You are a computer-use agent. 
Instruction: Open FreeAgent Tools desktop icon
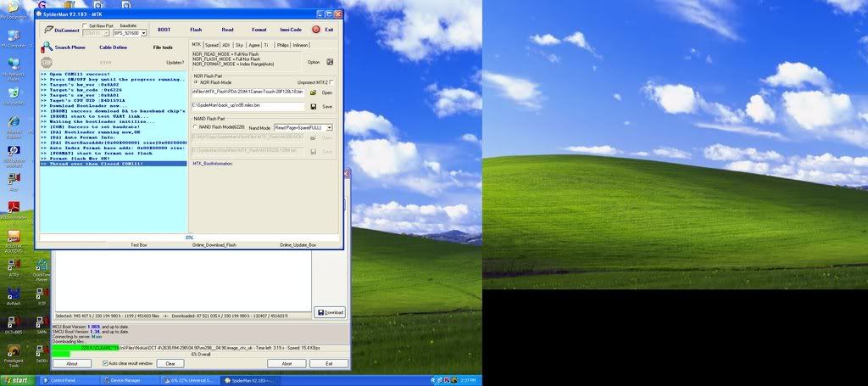click(x=14, y=356)
